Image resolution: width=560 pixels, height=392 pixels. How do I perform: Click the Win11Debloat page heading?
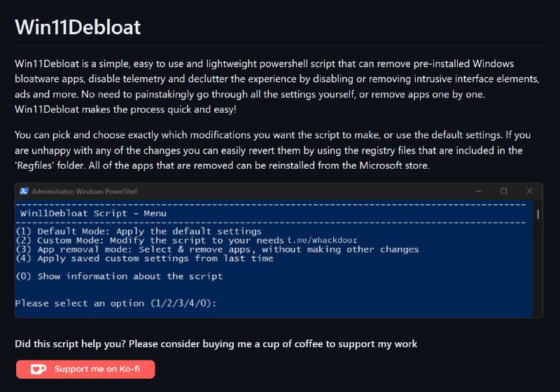coord(78,27)
